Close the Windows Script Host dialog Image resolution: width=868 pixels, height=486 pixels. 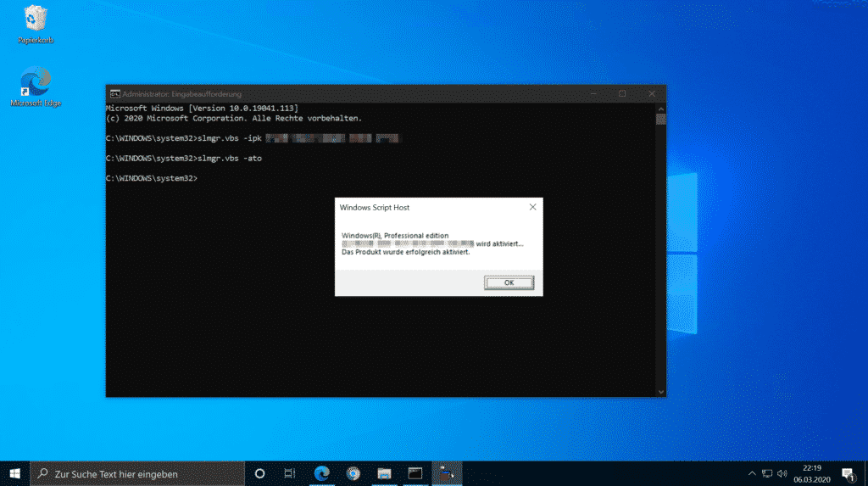click(532, 207)
